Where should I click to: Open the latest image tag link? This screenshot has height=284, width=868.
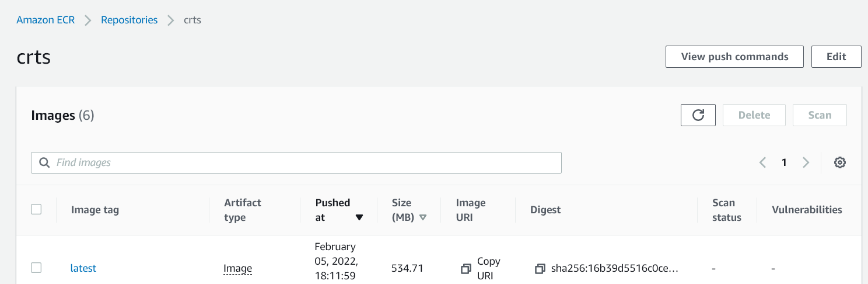coord(83,268)
